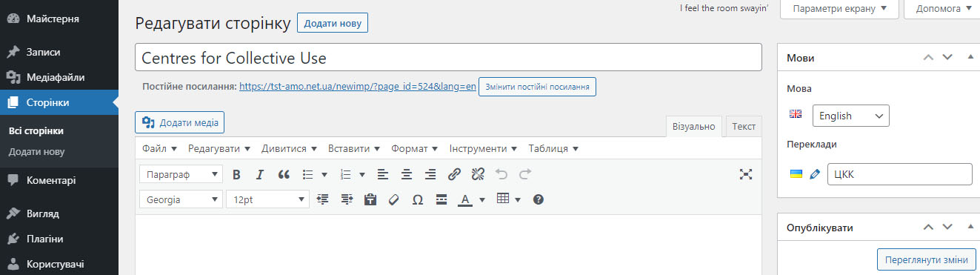Open the Параграф format dropdown

[181, 175]
